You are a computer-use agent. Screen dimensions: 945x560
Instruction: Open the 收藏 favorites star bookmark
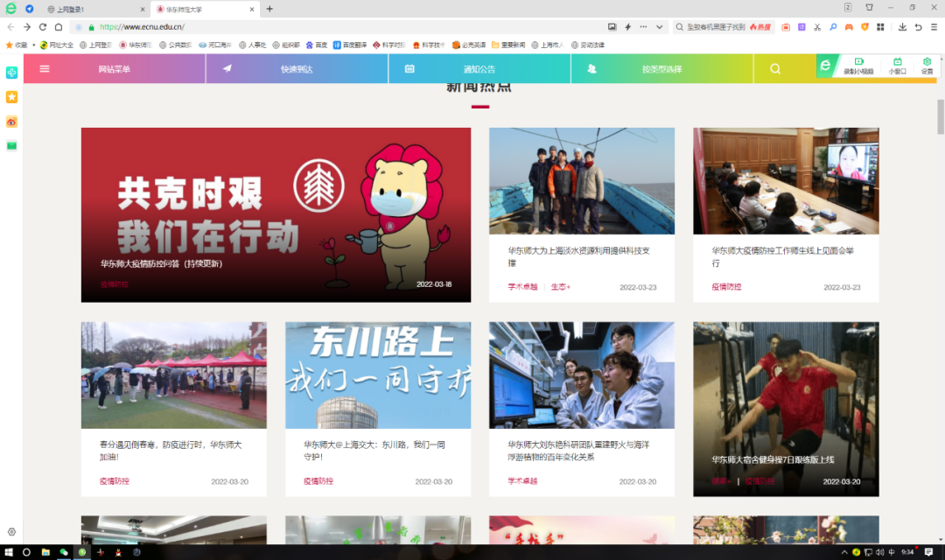point(17,45)
